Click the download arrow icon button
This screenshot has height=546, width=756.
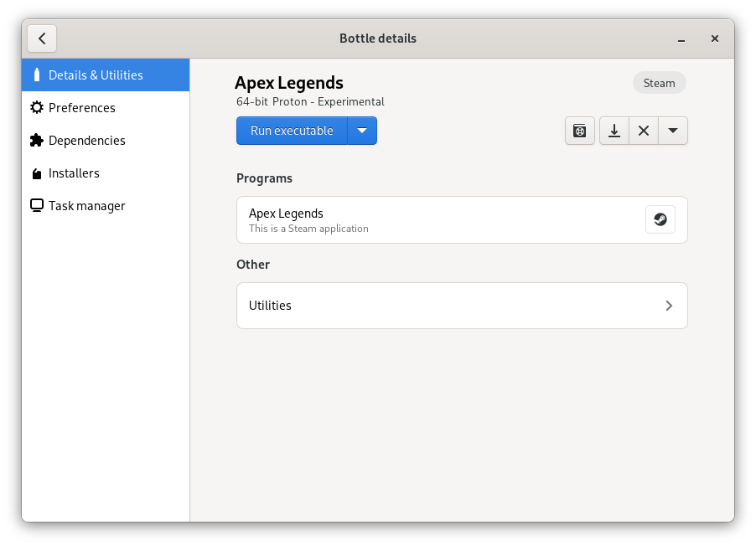(614, 131)
